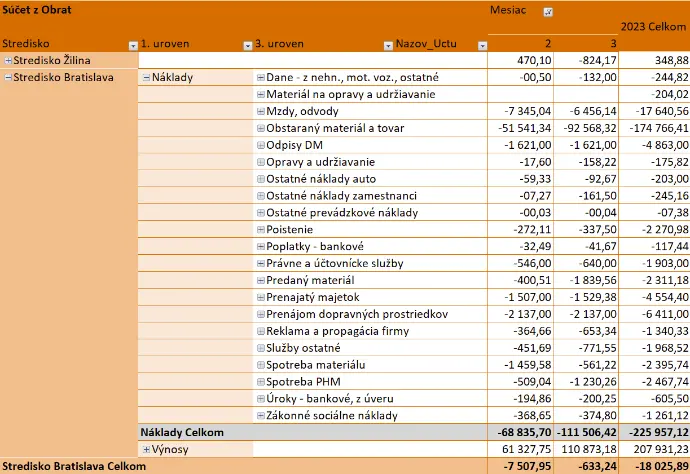Select the Stredisko Bratislava Celkom label
This screenshot has height=474, width=690.
pos(74,466)
